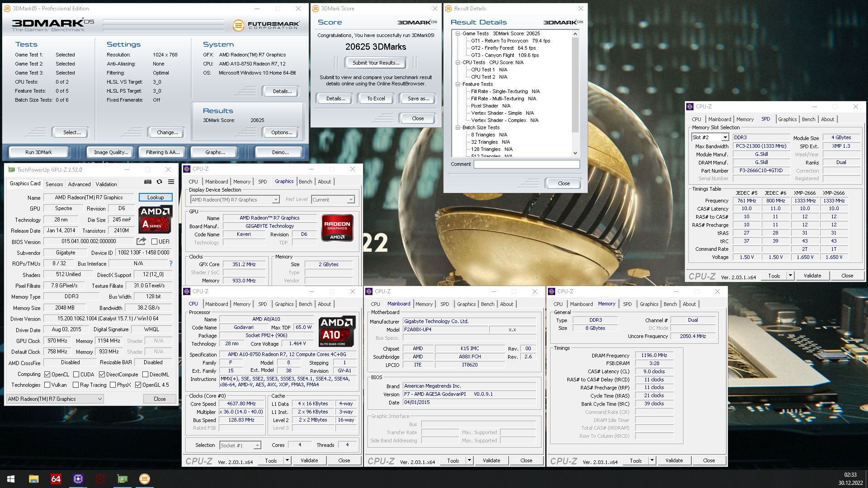Image resolution: width=868 pixels, height=488 pixels.
Task: Open Tools dropdown arrow in SPD window
Action: click(790, 276)
